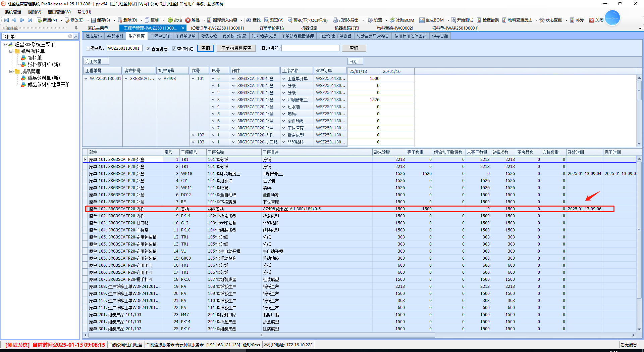Focus the 工程单号 input field
Screen dimensions: 644x352
124,48
